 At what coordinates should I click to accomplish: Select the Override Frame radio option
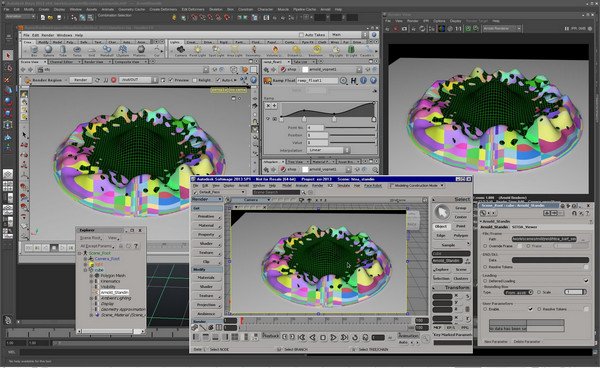[485, 246]
